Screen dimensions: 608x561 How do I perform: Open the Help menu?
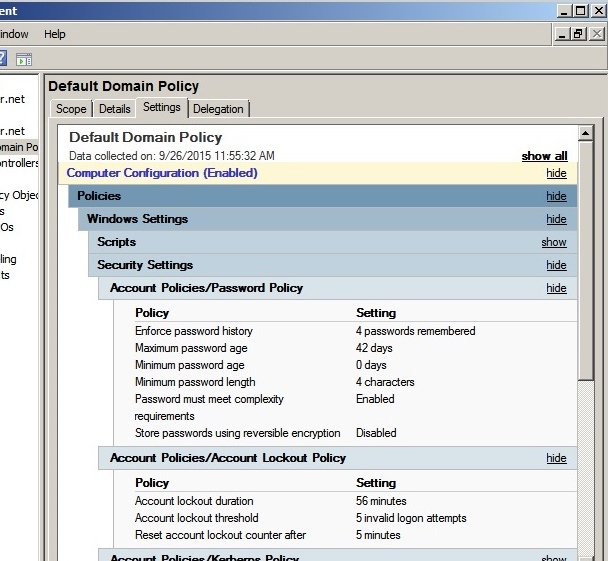[55, 34]
